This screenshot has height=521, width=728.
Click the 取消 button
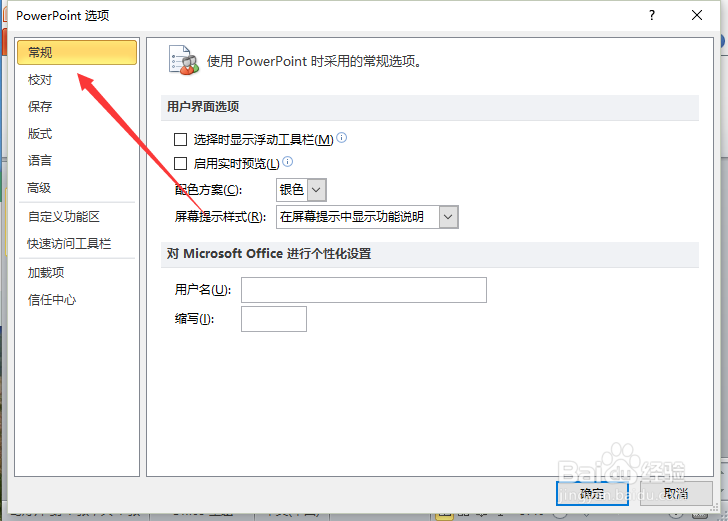point(676,494)
